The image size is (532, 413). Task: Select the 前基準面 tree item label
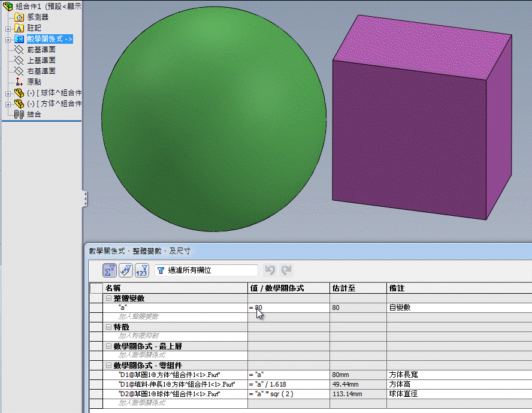(41, 50)
